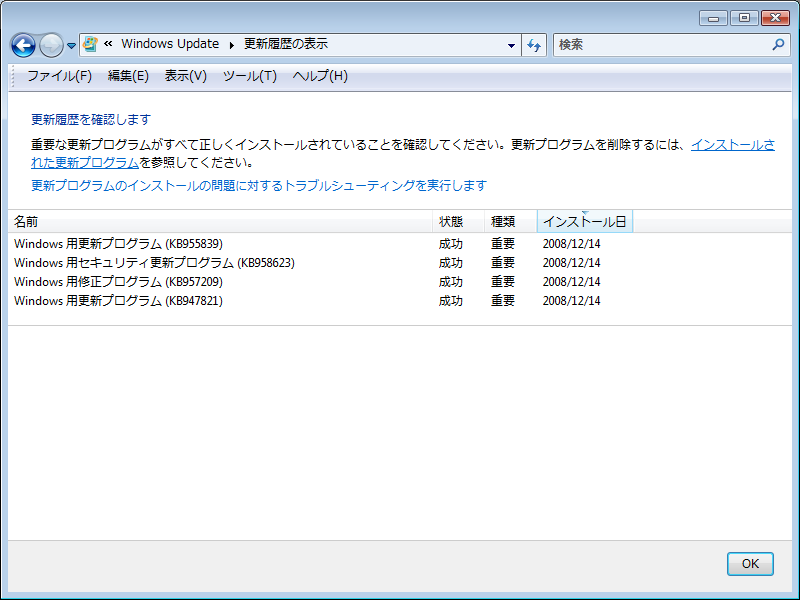The width and height of the screenshot is (800, 600).
Task: Select the セキュリティ更新プログラム KB958623 row
Action: click(x=400, y=263)
